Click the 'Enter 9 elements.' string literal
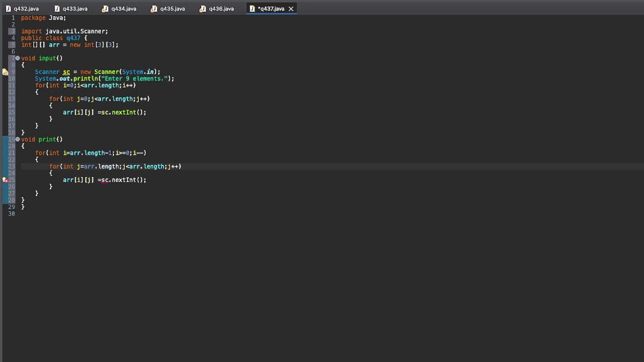This screenshot has height=362, width=644. [x=134, y=78]
